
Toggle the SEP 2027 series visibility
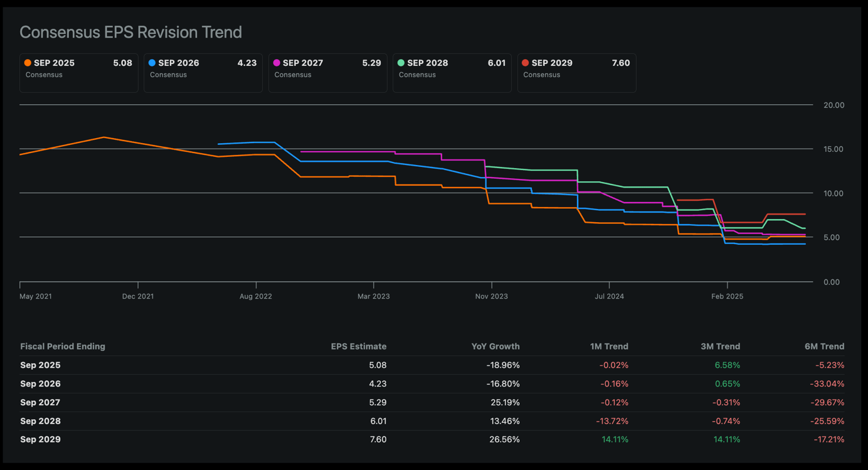pos(327,73)
